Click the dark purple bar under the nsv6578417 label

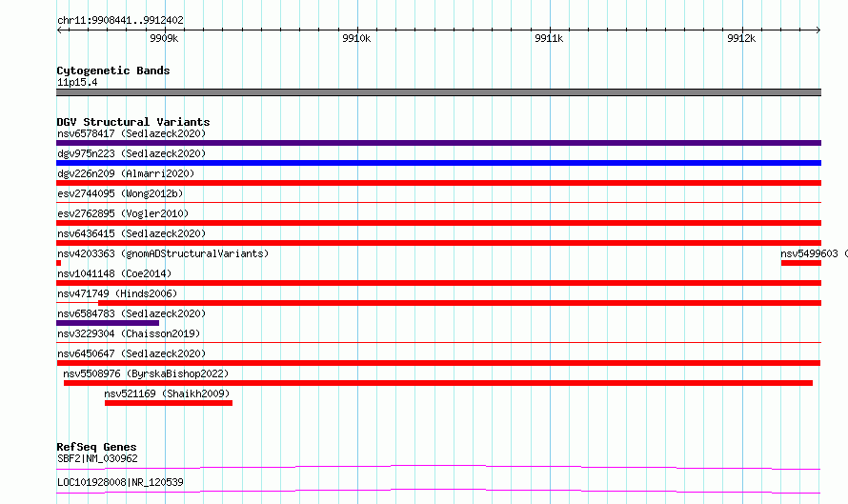438,143
